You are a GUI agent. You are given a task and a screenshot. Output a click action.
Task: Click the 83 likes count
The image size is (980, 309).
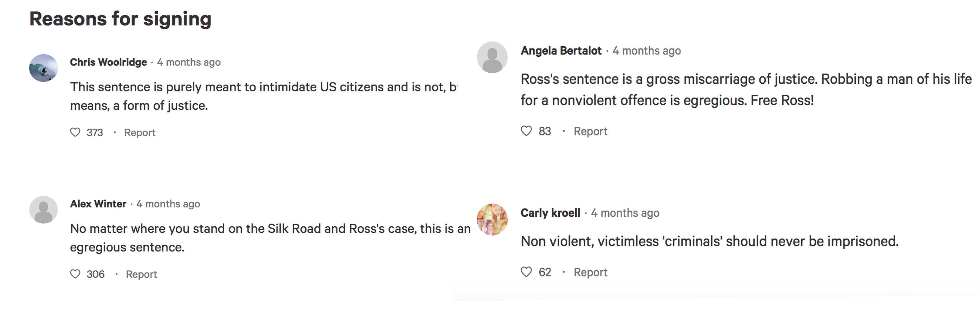545,132
